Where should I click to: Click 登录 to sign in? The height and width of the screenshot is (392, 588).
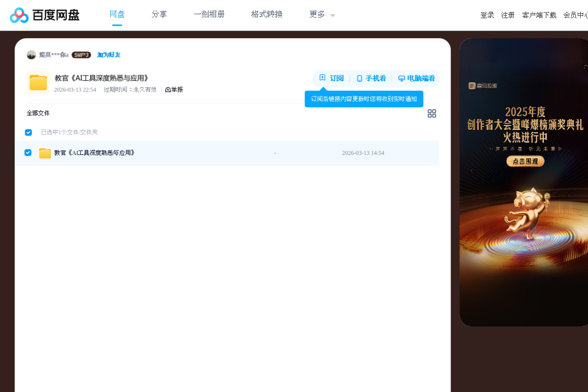[x=487, y=15]
